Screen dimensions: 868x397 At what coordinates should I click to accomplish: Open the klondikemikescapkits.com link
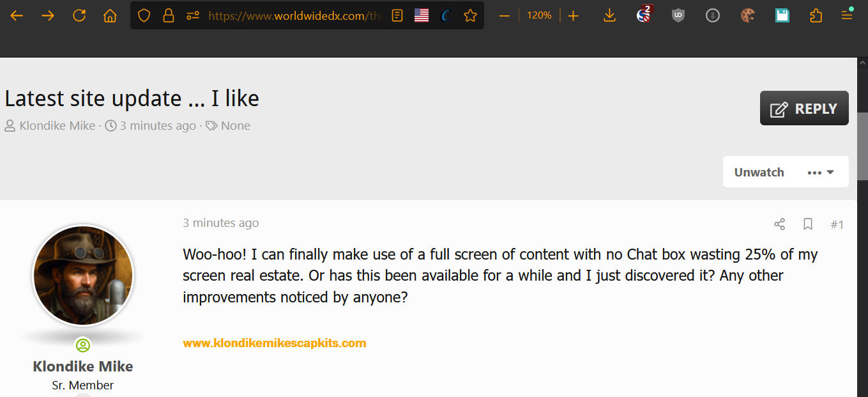[x=275, y=343]
